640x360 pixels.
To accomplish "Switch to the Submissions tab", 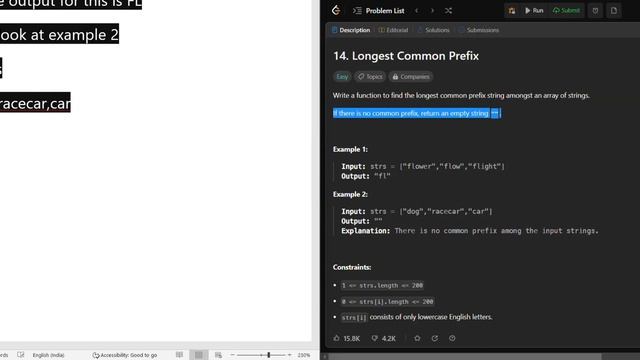I will pos(478,30).
